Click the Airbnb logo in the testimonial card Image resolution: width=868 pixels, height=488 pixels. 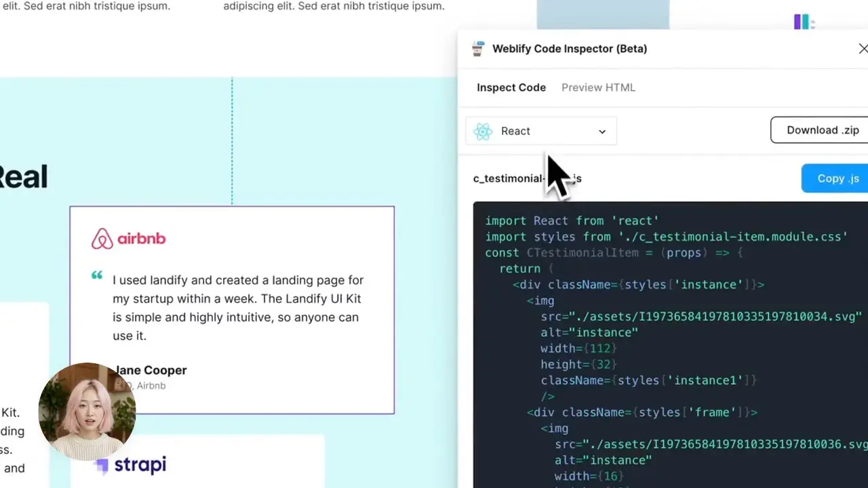point(127,239)
